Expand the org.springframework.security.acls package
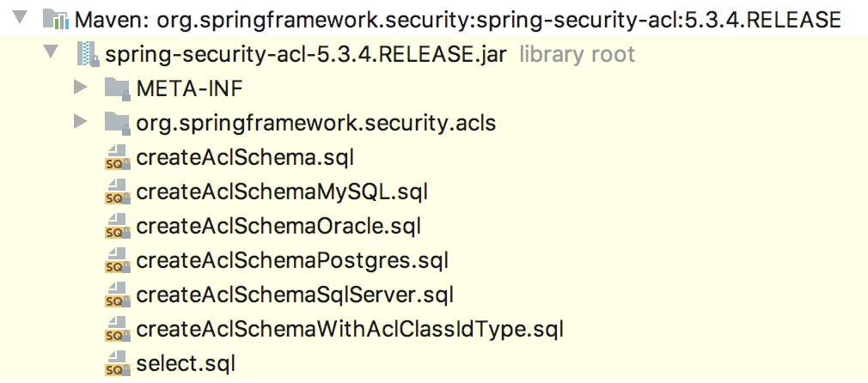868x383 pixels. (82, 122)
